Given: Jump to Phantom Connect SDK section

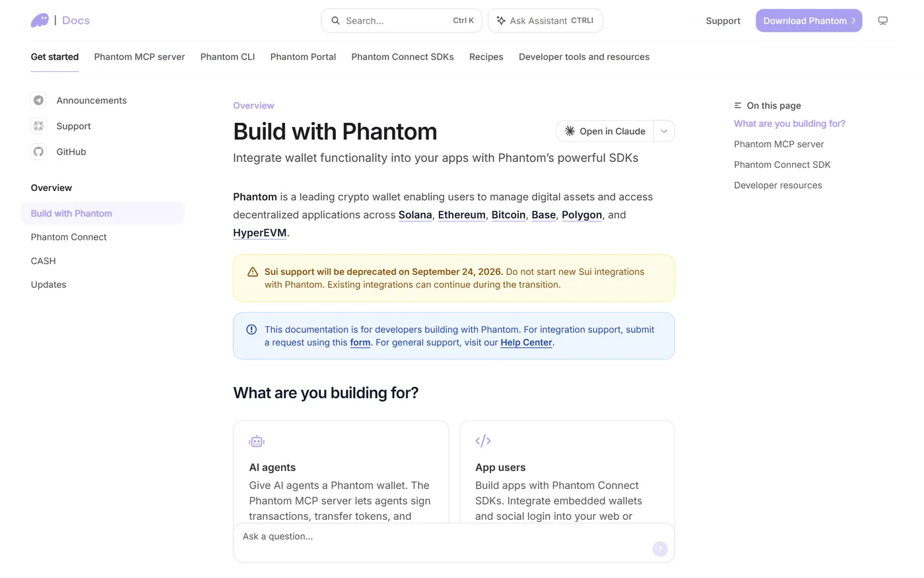Looking at the screenshot, I should click(x=782, y=164).
